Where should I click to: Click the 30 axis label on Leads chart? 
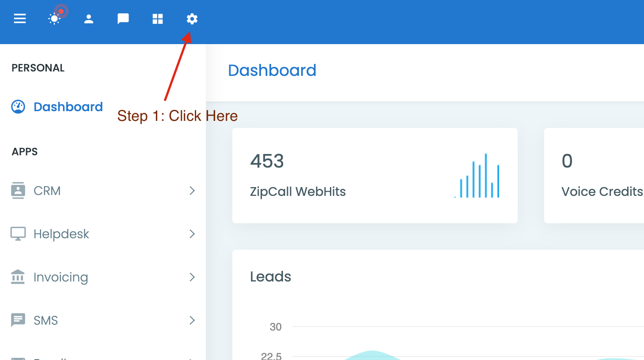[276, 327]
